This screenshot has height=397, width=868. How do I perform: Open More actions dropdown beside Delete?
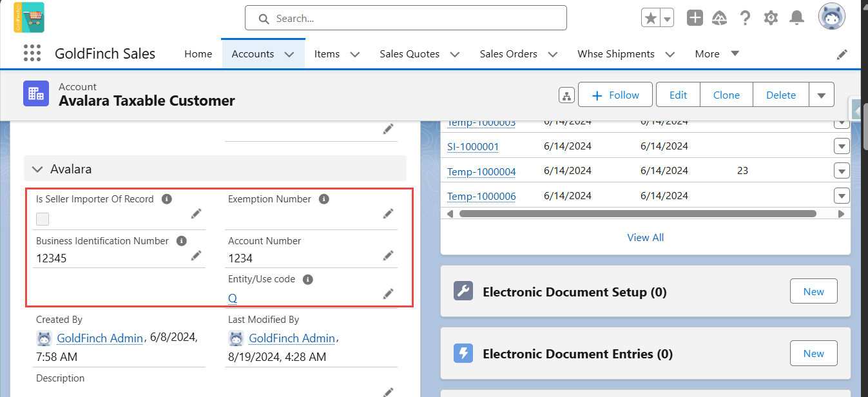coord(822,95)
